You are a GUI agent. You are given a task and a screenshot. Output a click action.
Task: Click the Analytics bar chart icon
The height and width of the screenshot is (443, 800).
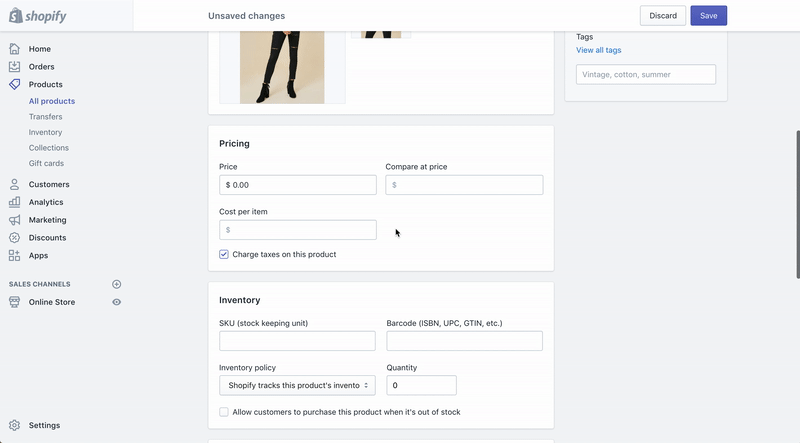pos(14,202)
